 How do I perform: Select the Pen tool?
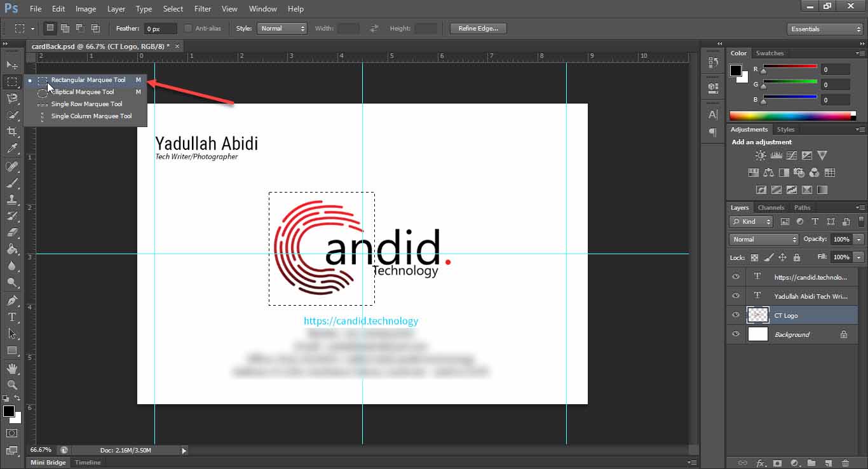click(12, 300)
